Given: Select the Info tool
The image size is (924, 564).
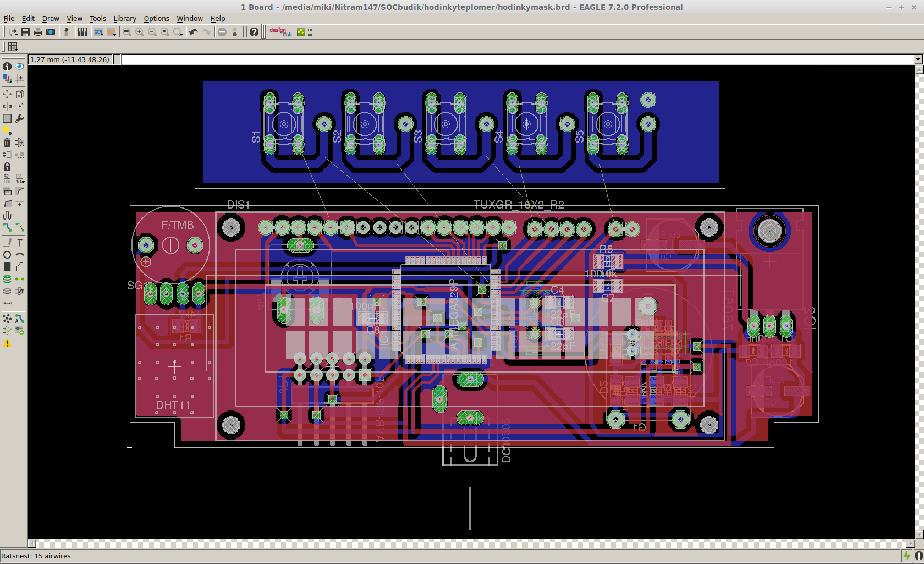Looking at the screenshot, I should pos(7,66).
